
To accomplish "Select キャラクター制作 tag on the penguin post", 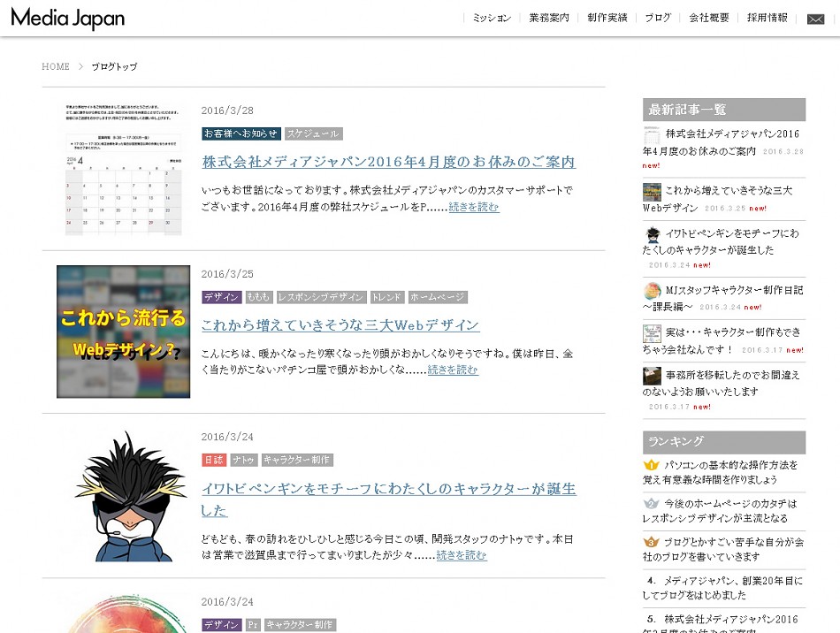I will tap(297, 460).
